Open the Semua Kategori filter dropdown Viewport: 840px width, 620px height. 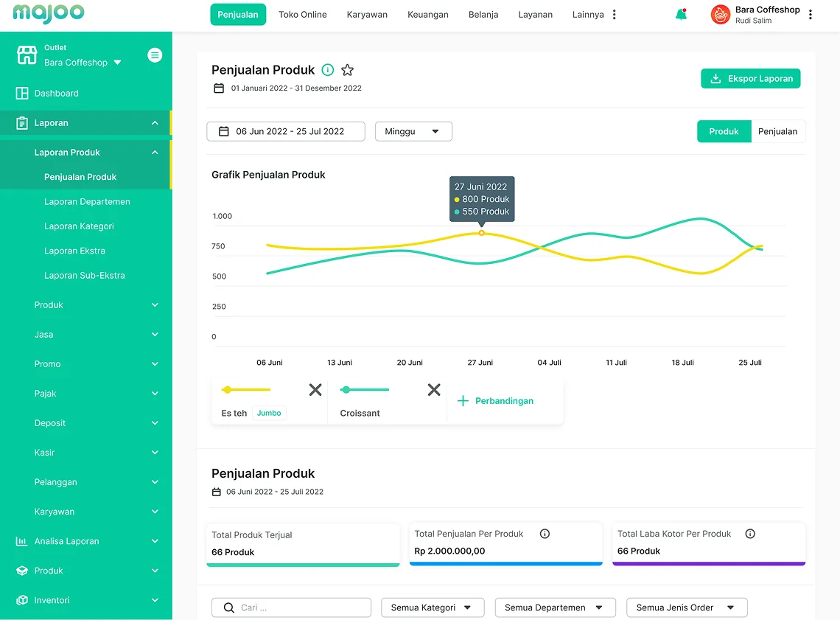432,607
